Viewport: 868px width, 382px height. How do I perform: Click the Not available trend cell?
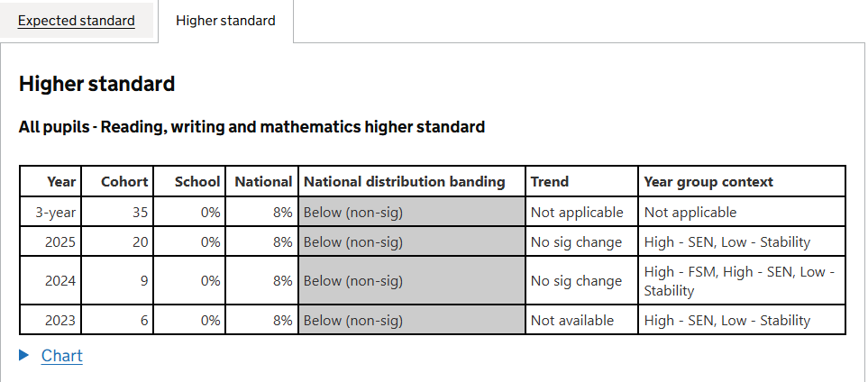pyautogui.click(x=572, y=320)
